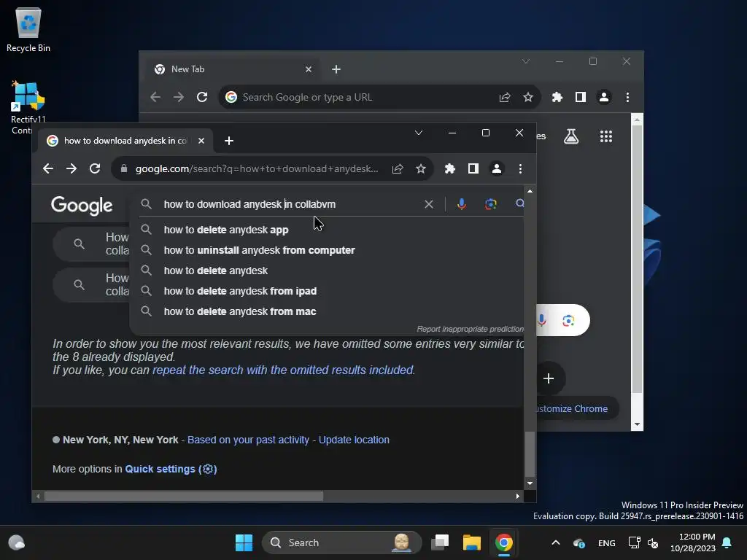747x560 pixels.
Task: Choose suggestion 'how to delete anydesk'
Action: point(327,271)
